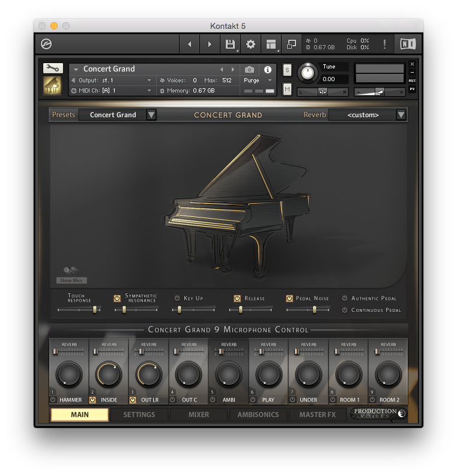Click the Production Voices logo
457x476 pixels.
point(379,413)
